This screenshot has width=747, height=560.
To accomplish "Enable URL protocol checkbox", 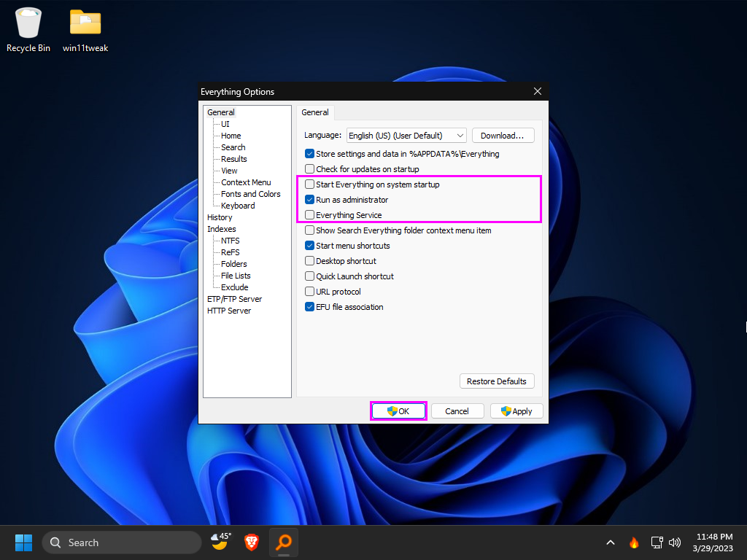I will coord(333,292).
